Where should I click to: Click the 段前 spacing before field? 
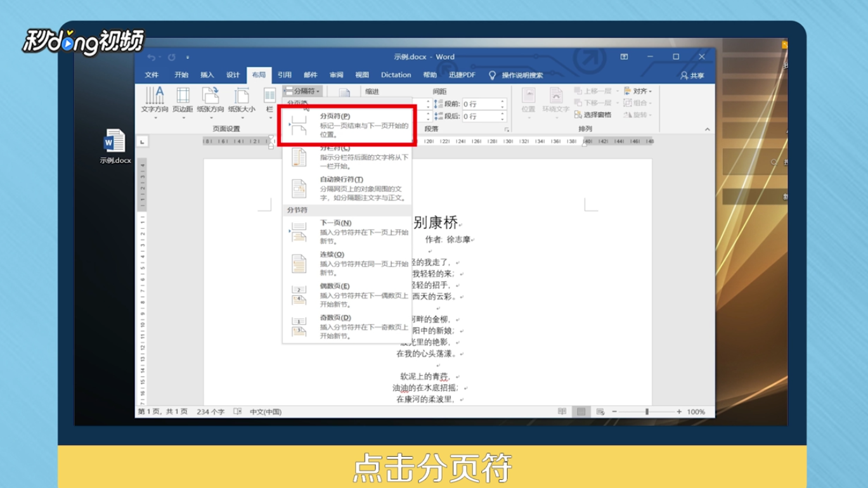[x=484, y=103]
